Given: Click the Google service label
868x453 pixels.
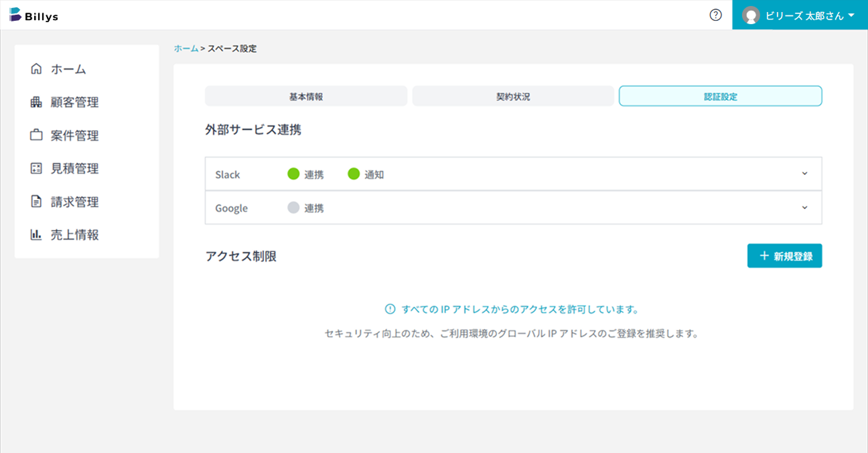Looking at the screenshot, I should tap(232, 208).
